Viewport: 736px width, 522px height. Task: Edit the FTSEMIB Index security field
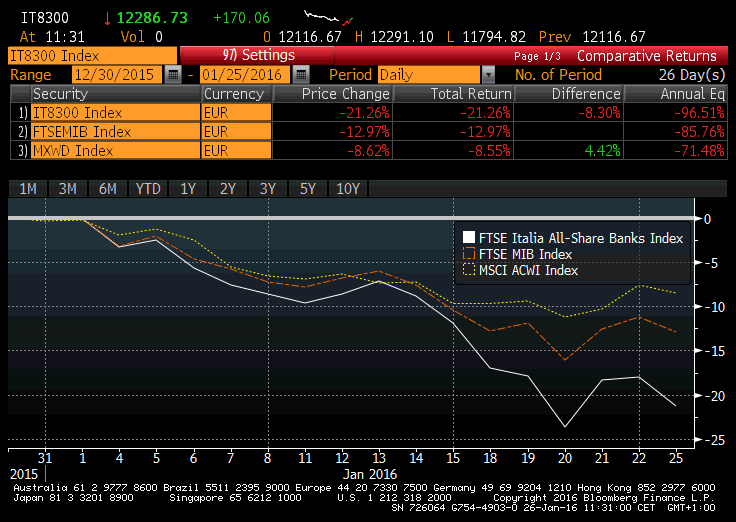(114, 131)
